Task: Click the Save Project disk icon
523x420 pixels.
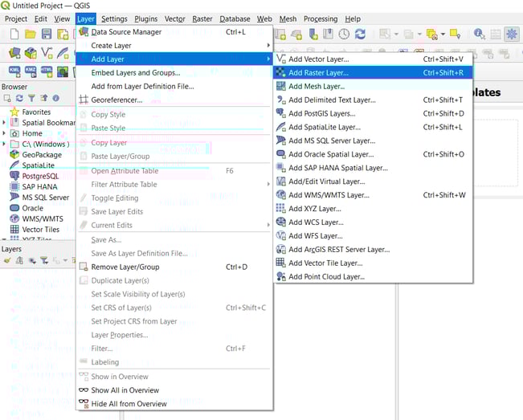Action: [x=47, y=34]
